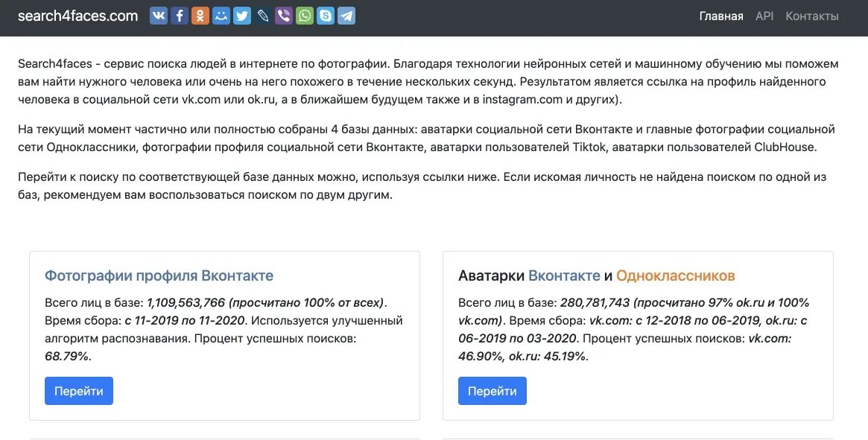Viewport: 868px width, 440px height.
Task: Select the 1,109,563,766 faces count text
Action: [x=186, y=303]
